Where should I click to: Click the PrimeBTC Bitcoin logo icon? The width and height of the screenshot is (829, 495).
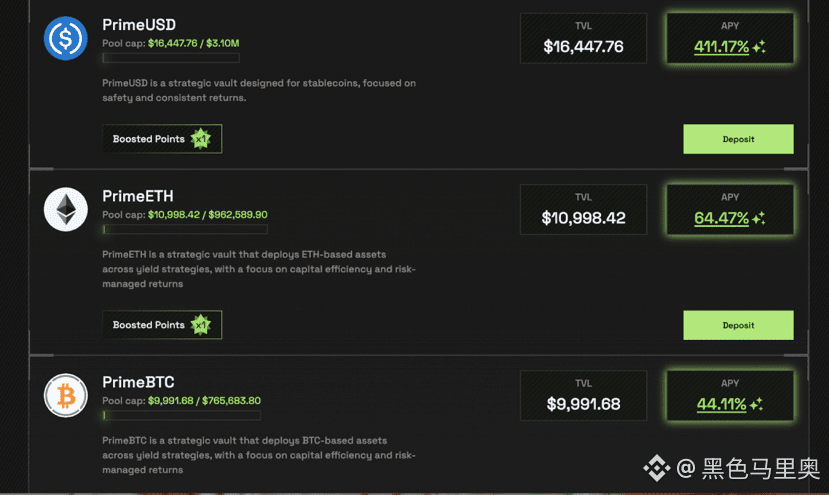pyautogui.click(x=66, y=395)
